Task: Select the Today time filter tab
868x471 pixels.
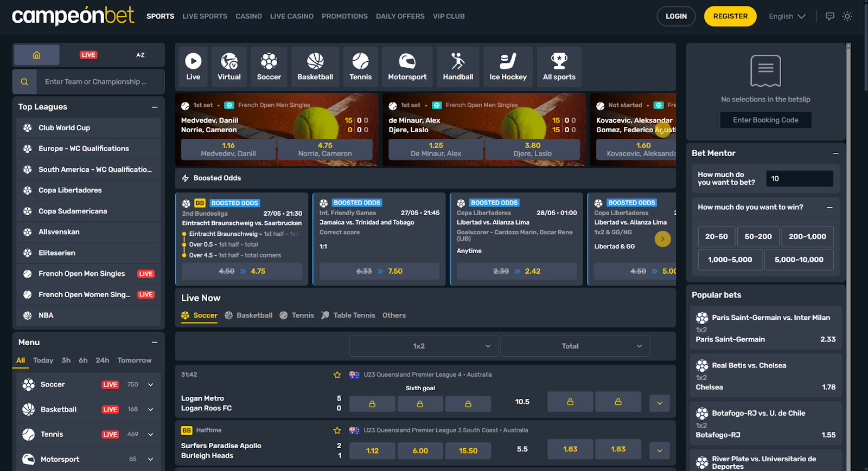Action: [43, 360]
